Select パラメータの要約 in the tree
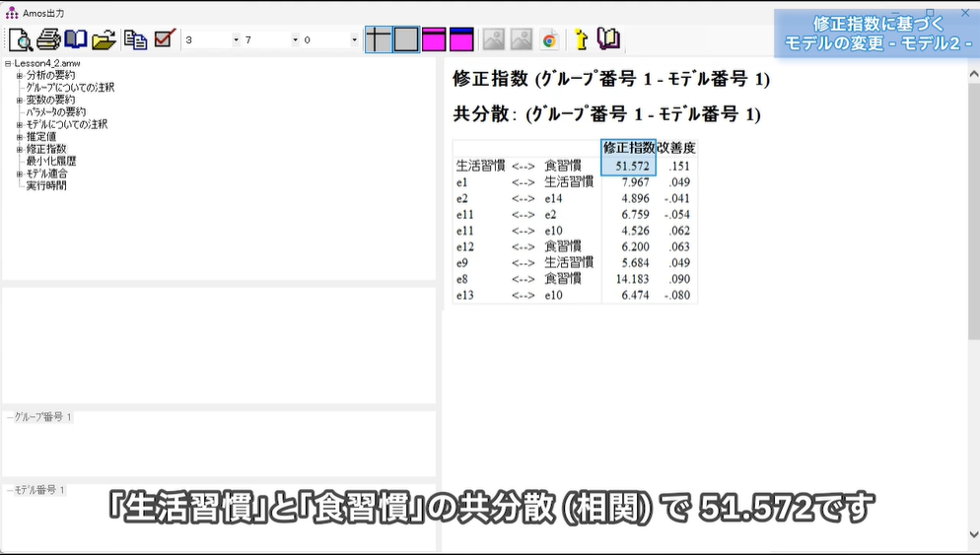 pos(55,112)
